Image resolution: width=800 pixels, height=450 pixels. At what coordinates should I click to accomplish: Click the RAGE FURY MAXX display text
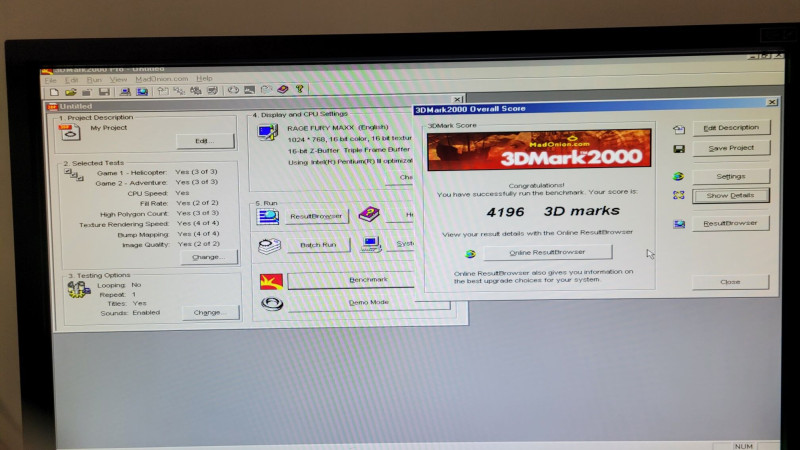coord(338,128)
